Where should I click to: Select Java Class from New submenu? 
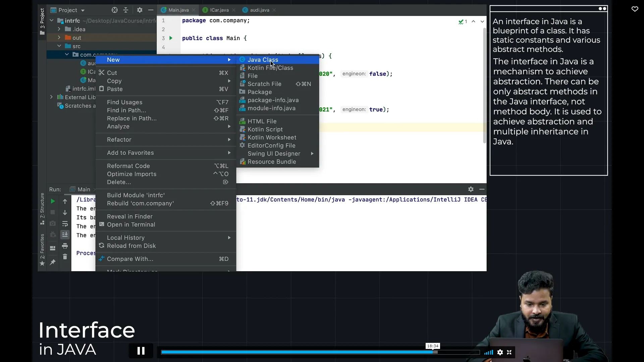[x=263, y=60]
